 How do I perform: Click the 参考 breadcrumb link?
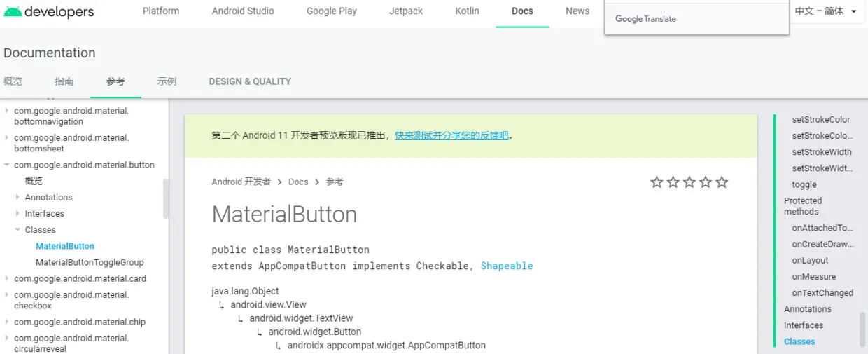(335, 182)
